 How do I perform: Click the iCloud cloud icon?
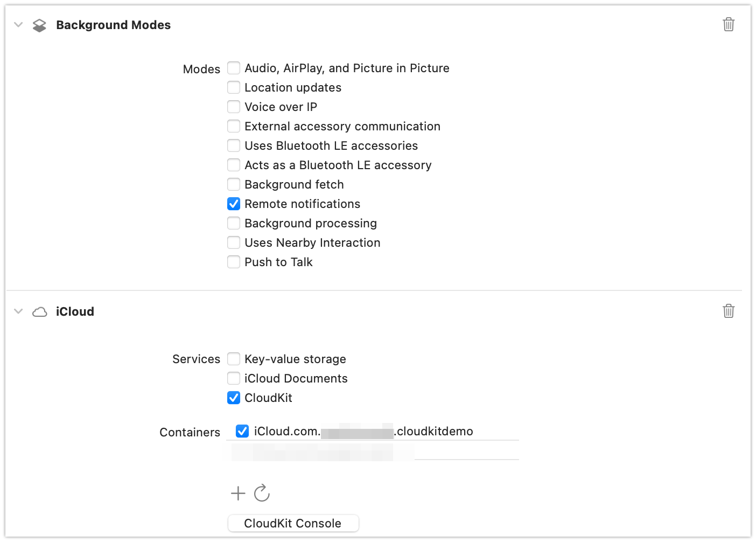point(40,311)
